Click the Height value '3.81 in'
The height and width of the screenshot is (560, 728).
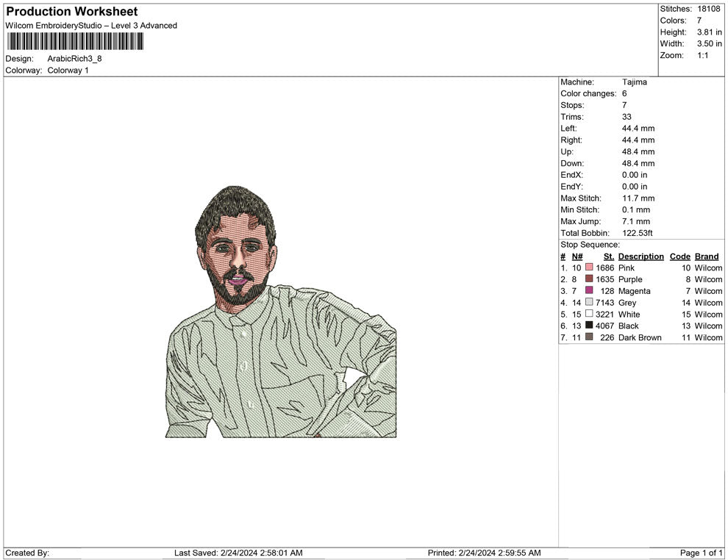[x=709, y=32]
